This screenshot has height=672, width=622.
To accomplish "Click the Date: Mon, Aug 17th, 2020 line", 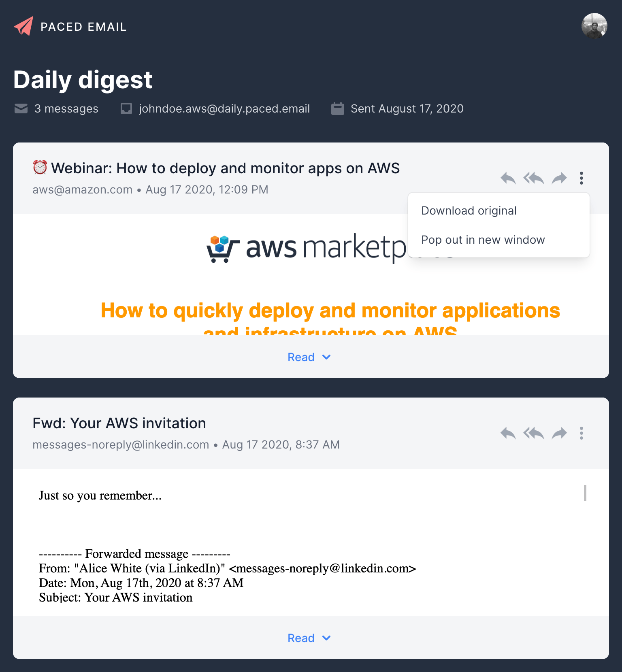I will (141, 583).
